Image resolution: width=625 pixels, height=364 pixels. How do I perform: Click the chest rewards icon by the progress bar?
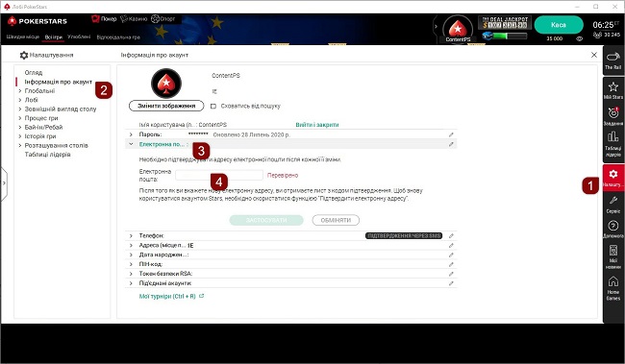pyautogui.click(x=487, y=36)
